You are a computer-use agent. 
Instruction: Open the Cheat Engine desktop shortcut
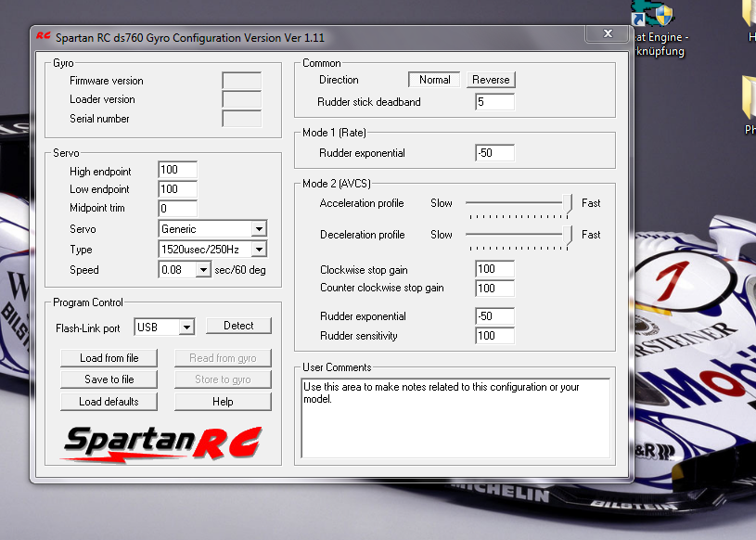tap(660, 29)
